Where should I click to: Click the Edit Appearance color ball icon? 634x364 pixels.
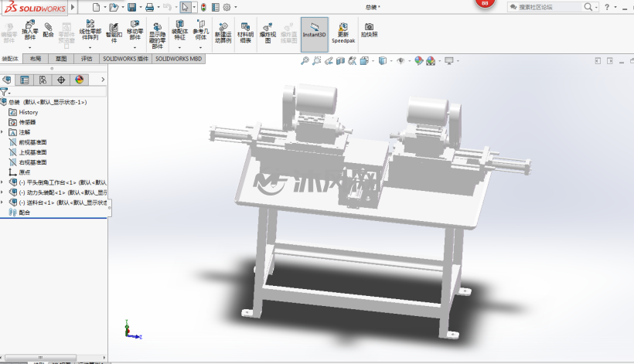pos(419,61)
